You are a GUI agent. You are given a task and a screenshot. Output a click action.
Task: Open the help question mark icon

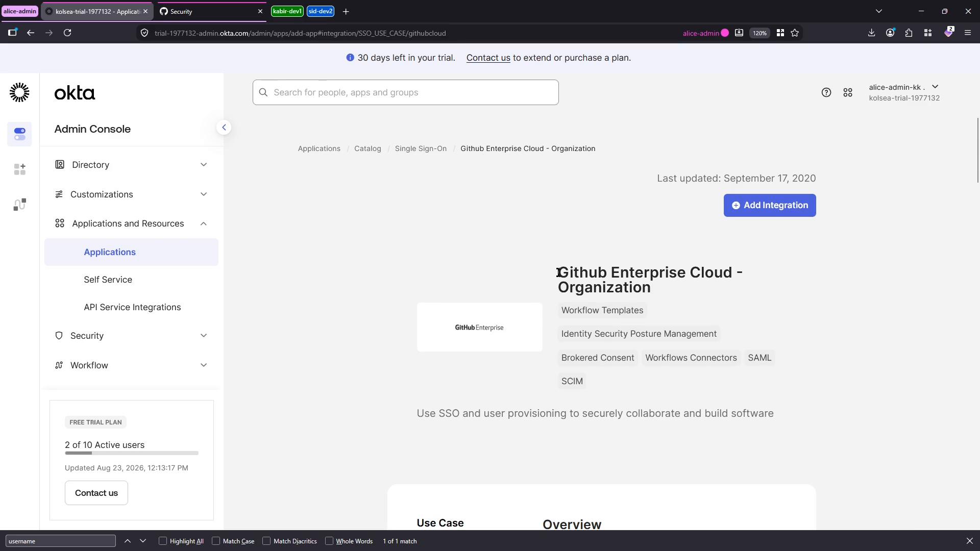tap(826, 92)
